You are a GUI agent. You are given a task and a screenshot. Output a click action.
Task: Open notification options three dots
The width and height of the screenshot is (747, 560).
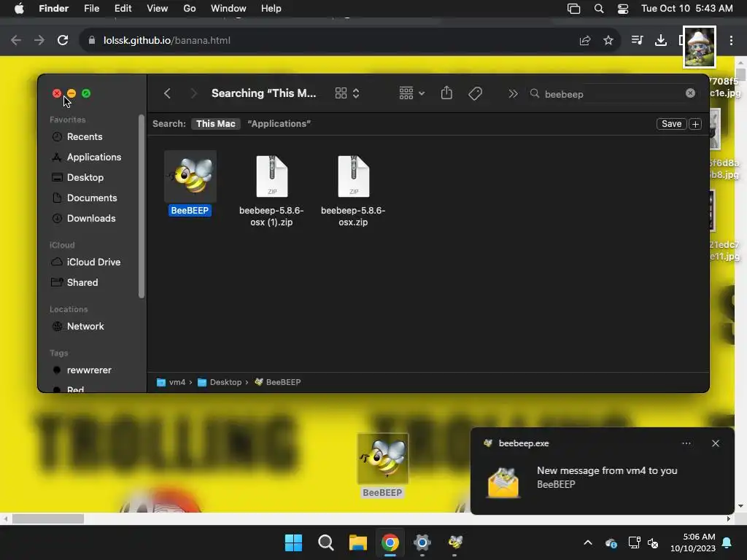point(686,443)
